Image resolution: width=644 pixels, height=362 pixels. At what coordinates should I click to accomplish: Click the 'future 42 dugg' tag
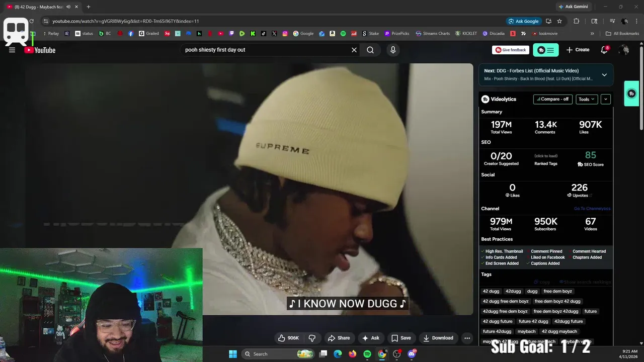coord(533,321)
